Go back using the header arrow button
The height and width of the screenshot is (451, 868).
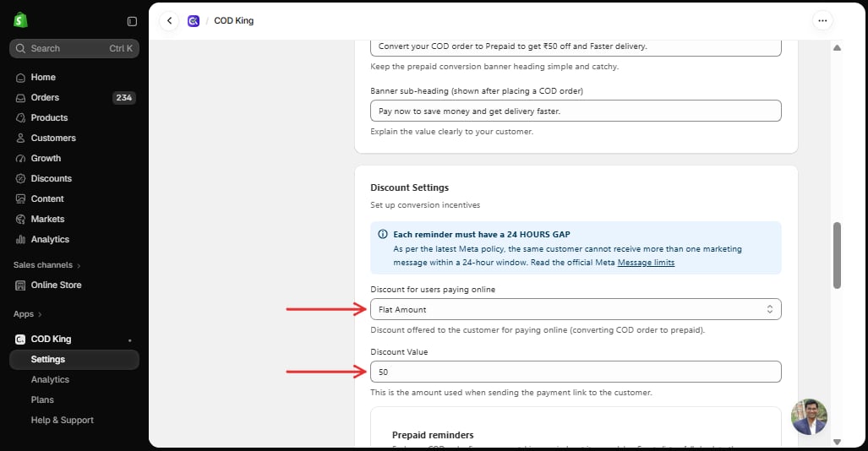point(169,21)
